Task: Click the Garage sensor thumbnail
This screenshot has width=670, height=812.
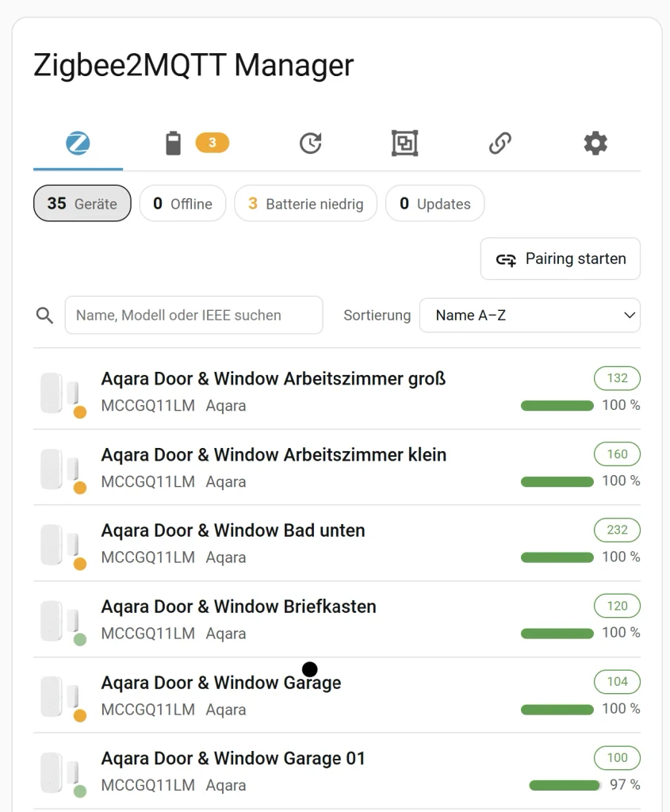Action: coord(59,697)
